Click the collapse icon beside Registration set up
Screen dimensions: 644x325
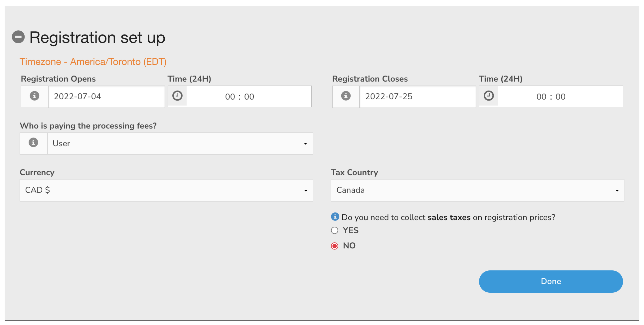(19, 37)
